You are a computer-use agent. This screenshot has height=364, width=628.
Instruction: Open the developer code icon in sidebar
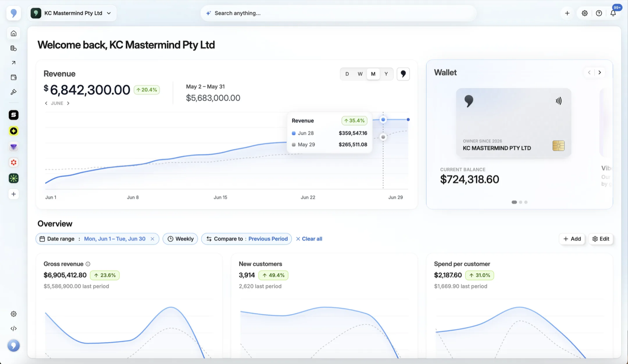14,328
